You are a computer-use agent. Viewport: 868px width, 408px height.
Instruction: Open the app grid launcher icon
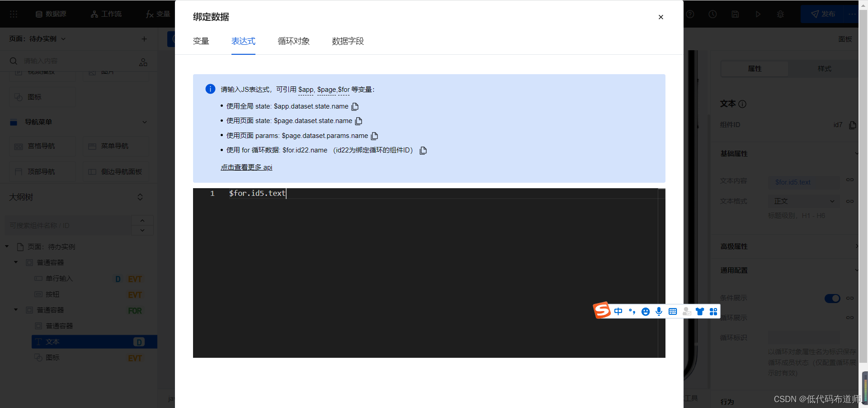tap(14, 14)
